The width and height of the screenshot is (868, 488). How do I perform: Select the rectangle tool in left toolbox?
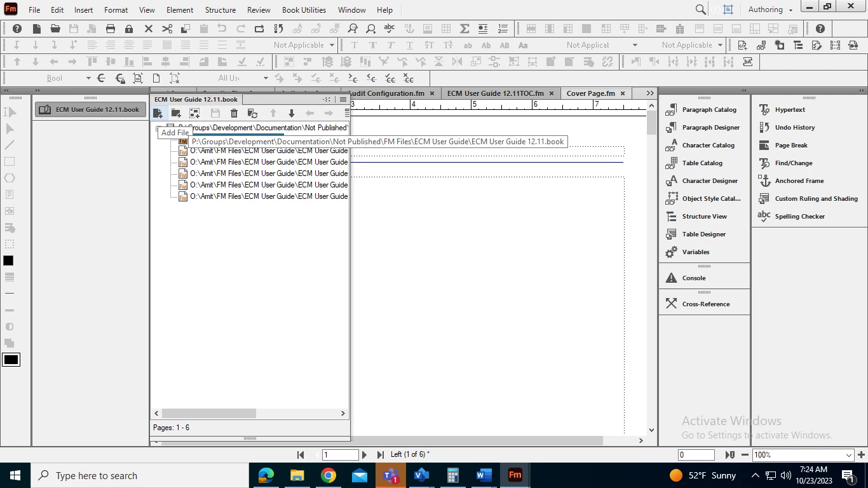(10, 161)
